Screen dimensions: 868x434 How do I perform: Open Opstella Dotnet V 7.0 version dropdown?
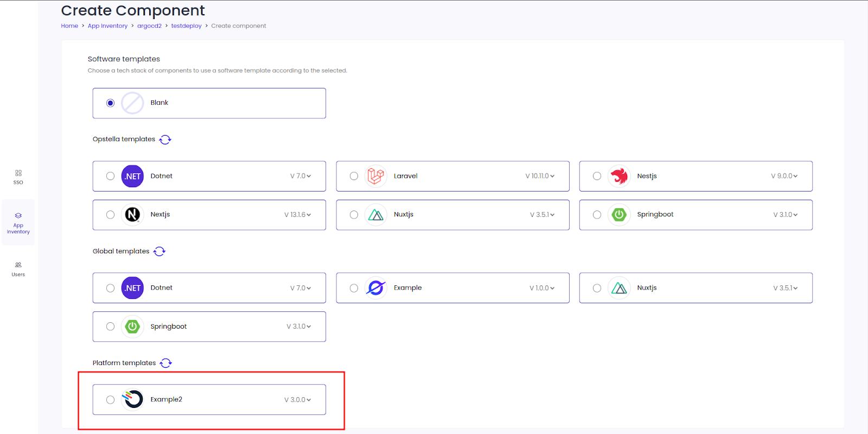click(301, 176)
